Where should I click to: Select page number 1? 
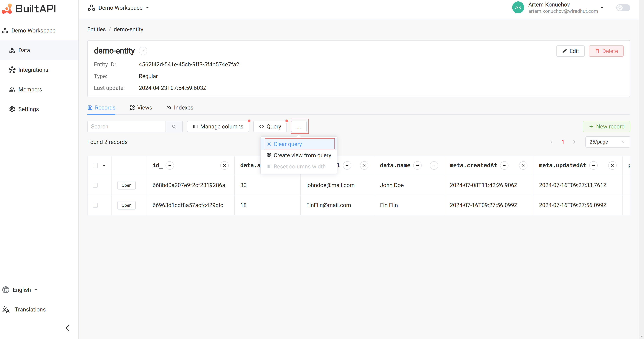coord(563,142)
